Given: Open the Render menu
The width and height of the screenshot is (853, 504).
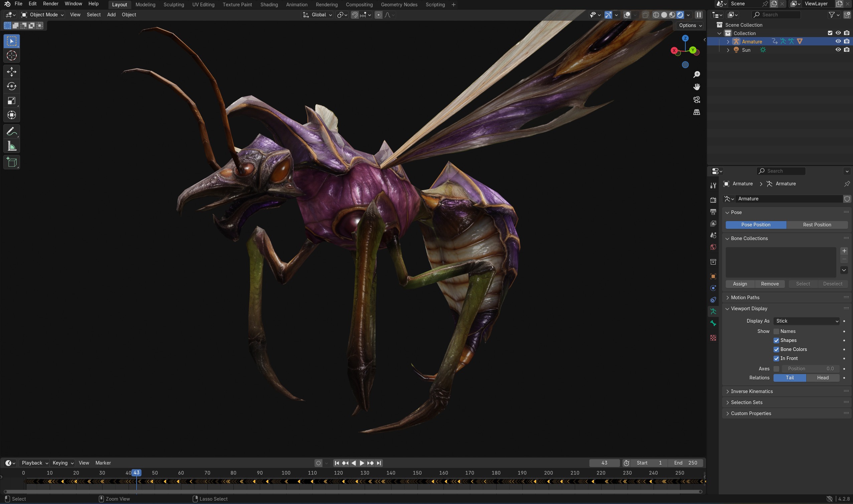Looking at the screenshot, I should tap(50, 4).
